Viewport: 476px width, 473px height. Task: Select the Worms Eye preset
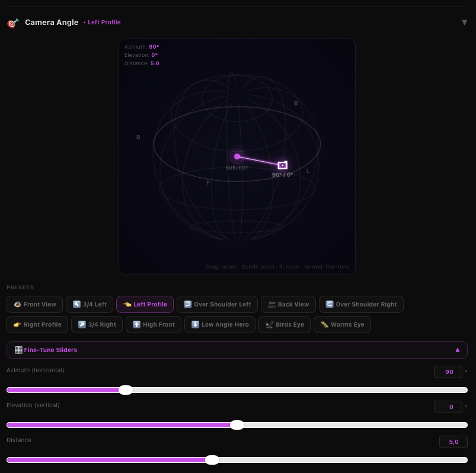(x=342, y=325)
